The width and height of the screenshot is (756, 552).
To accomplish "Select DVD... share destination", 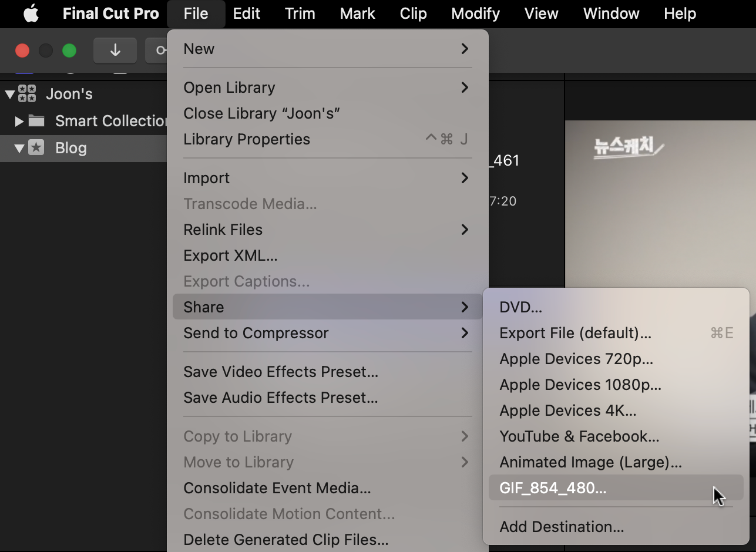I will point(616,307).
